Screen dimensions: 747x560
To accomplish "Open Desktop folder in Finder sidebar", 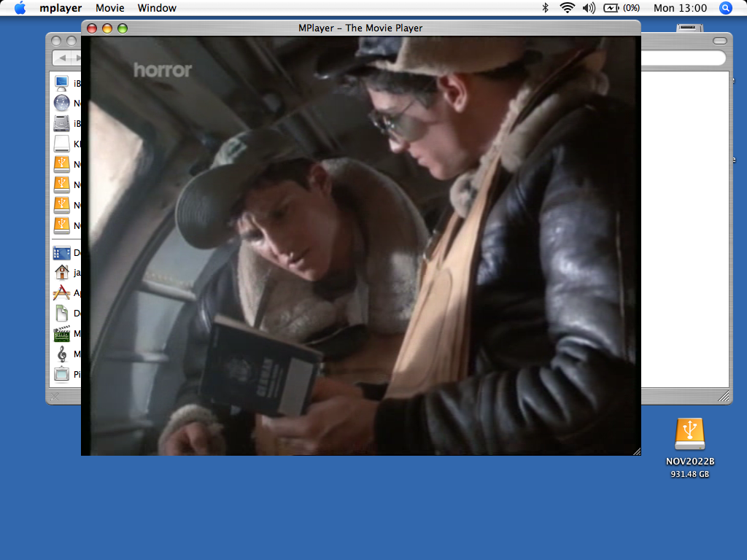I will point(61,252).
